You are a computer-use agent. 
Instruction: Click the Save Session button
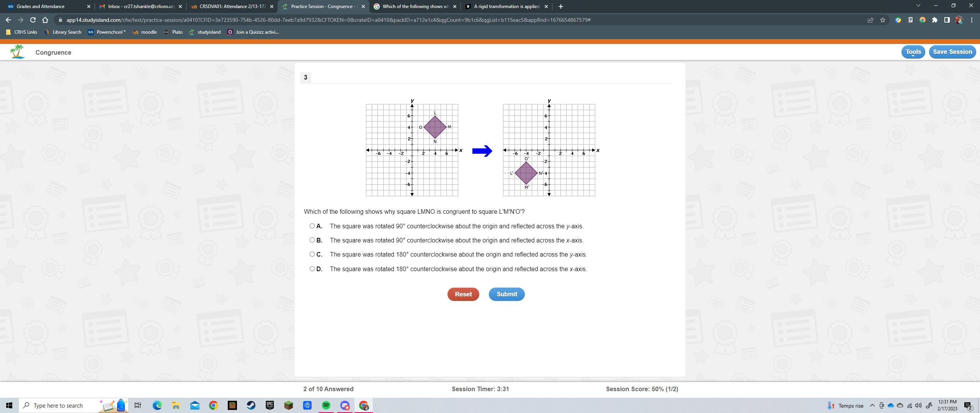point(952,51)
